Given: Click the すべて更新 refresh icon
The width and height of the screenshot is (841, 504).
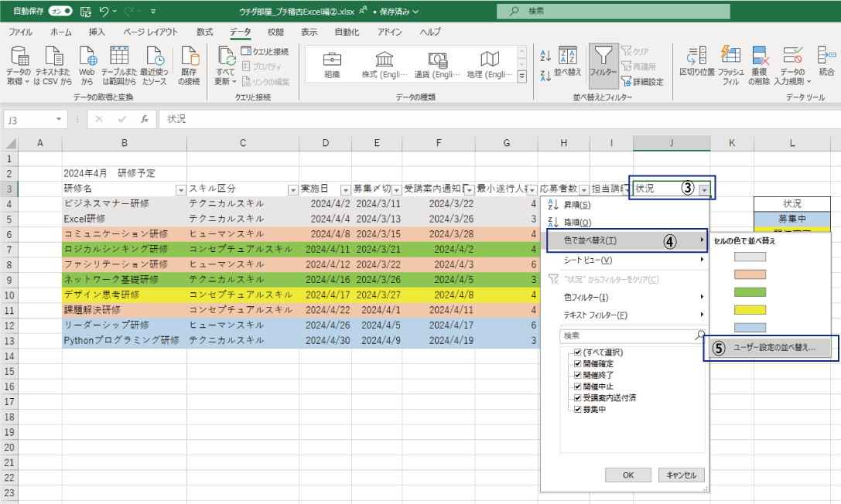Looking at the screenshot, I should coord(226,60).
